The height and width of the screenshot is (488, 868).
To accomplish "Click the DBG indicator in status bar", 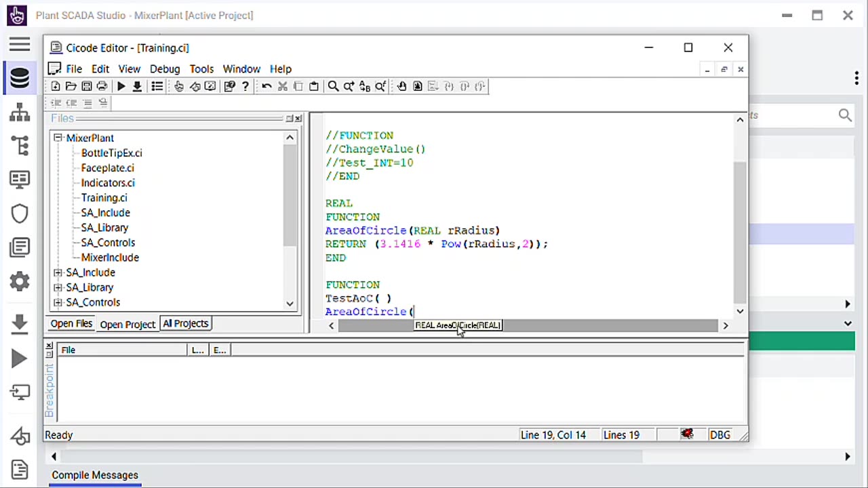I will (x=719, y=434).
